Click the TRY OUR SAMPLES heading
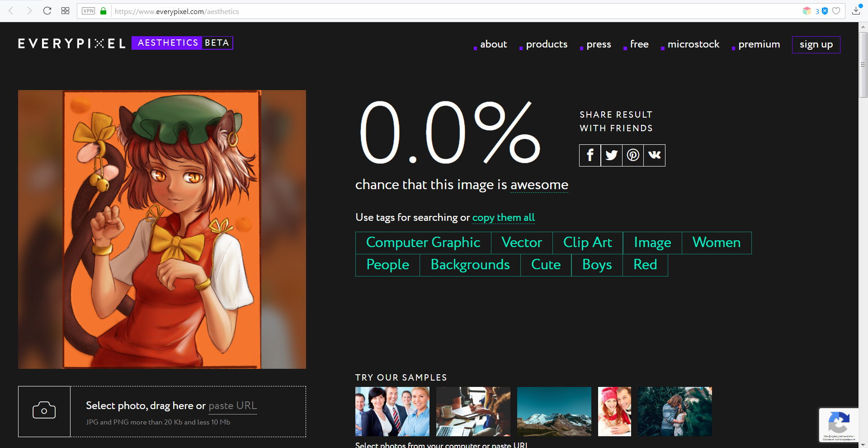Viewport: 868px width, 448px height. 401,377
